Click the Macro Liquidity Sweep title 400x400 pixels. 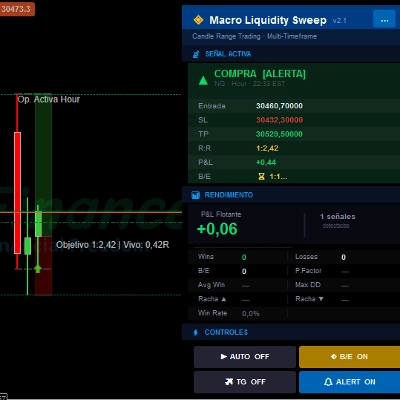[x=268, y=20]
